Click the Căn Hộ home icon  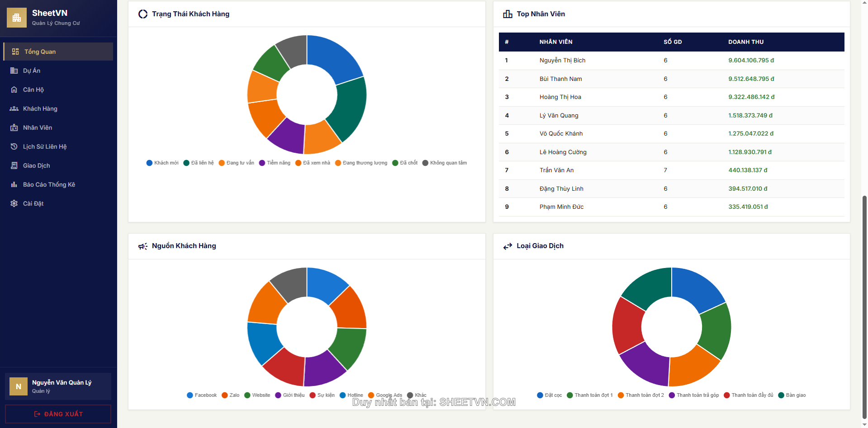(x=14, y=89)
